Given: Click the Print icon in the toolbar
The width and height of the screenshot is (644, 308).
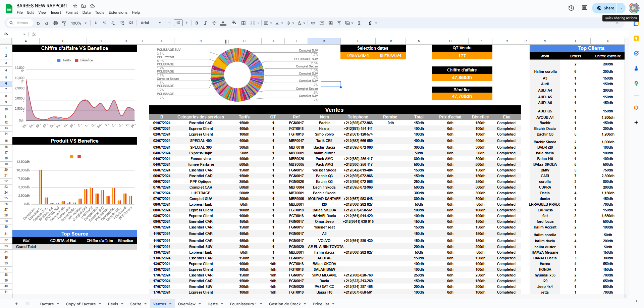Looking at the screenshot, I should coord(56,23).
